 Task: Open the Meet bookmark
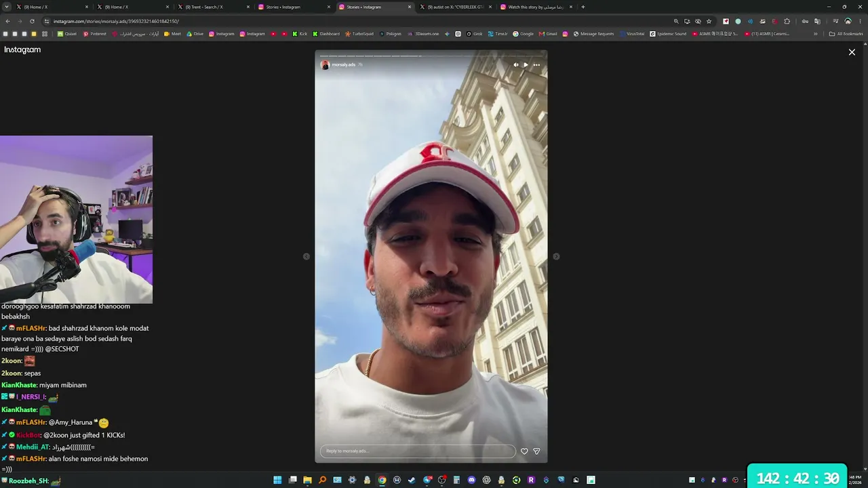[x=172, y=34]
